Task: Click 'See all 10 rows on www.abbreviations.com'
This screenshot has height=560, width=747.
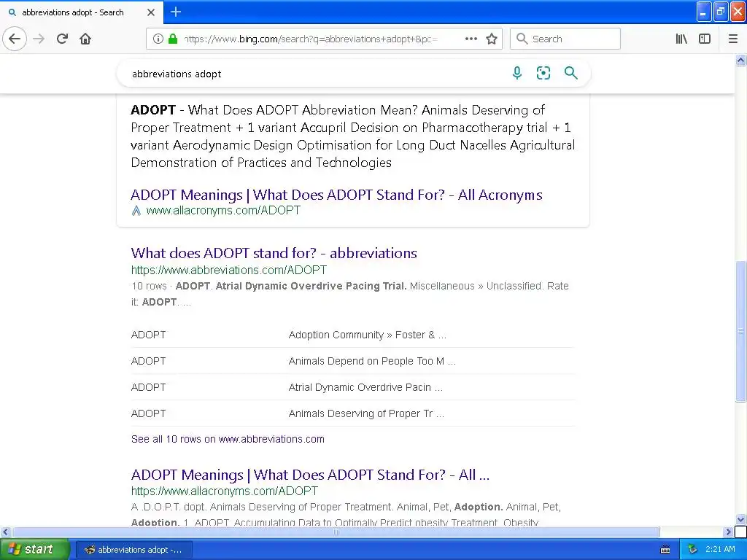Action: click(228, 439)
